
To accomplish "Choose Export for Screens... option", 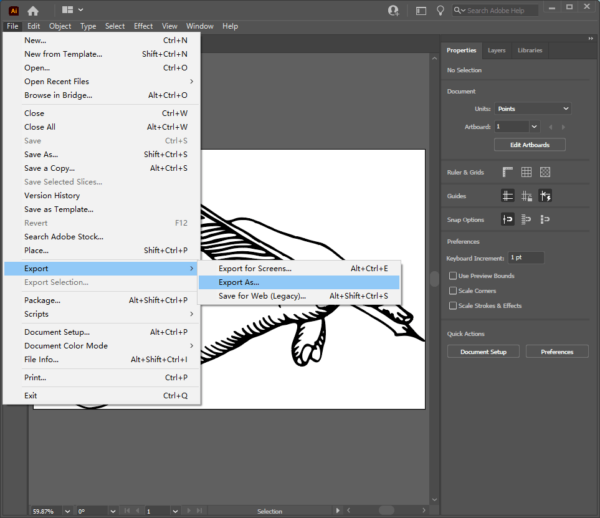I will coord(299,269).
